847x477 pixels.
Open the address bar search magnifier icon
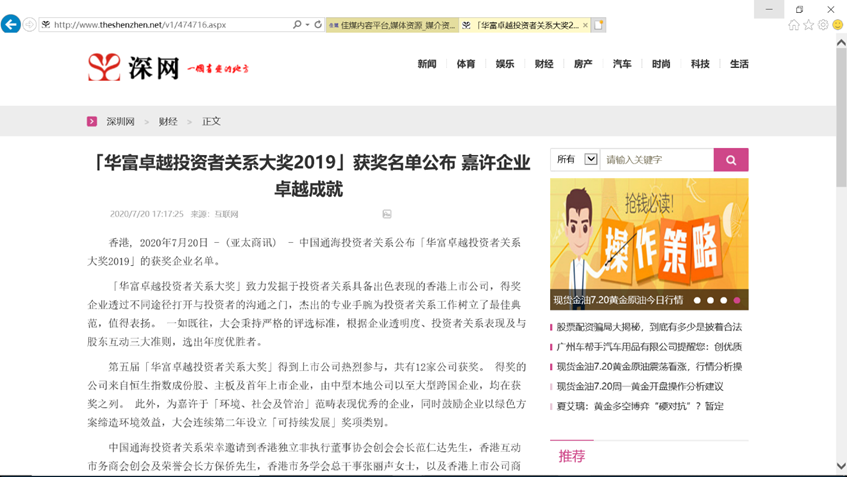[297, 24]
